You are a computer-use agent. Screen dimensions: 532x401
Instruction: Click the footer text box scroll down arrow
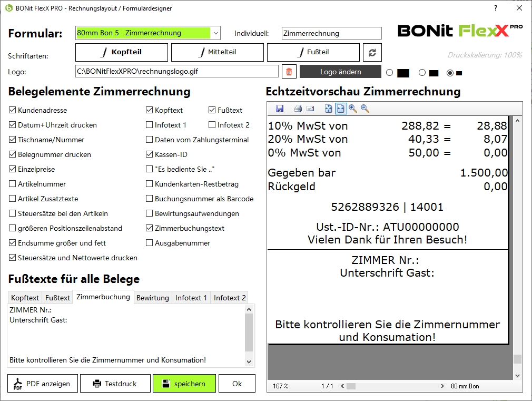249,361
